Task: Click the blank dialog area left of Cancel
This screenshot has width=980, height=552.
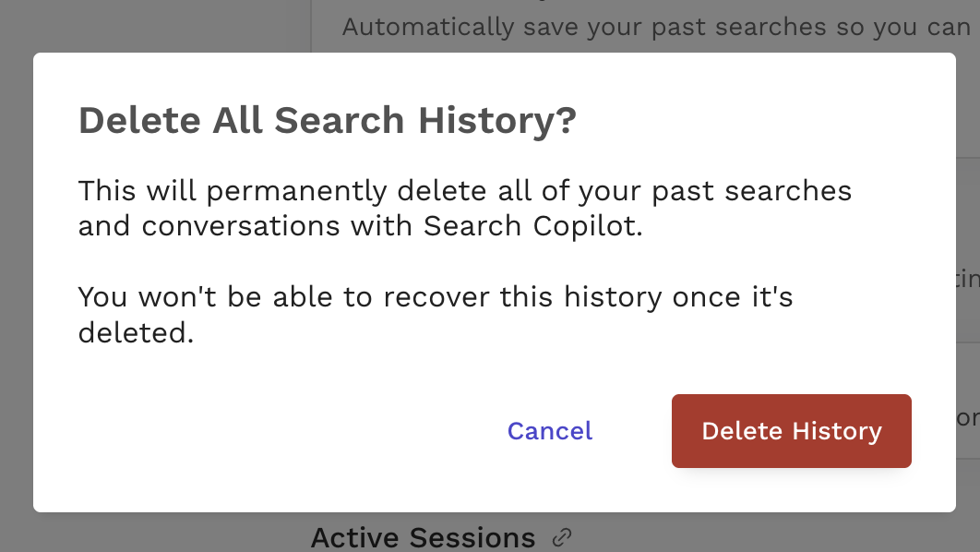Action: [x=277, y=431]
